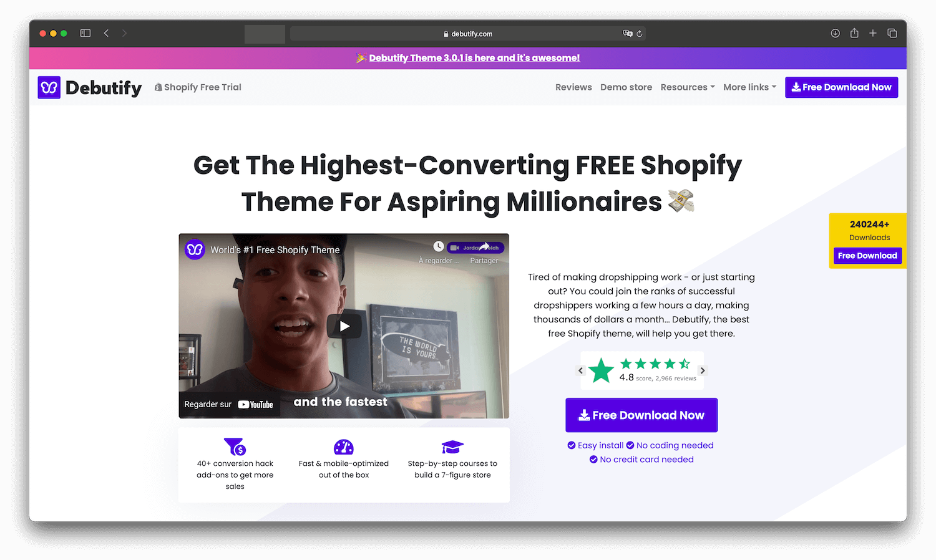Open Safari downloads icon

pos(835,33)
